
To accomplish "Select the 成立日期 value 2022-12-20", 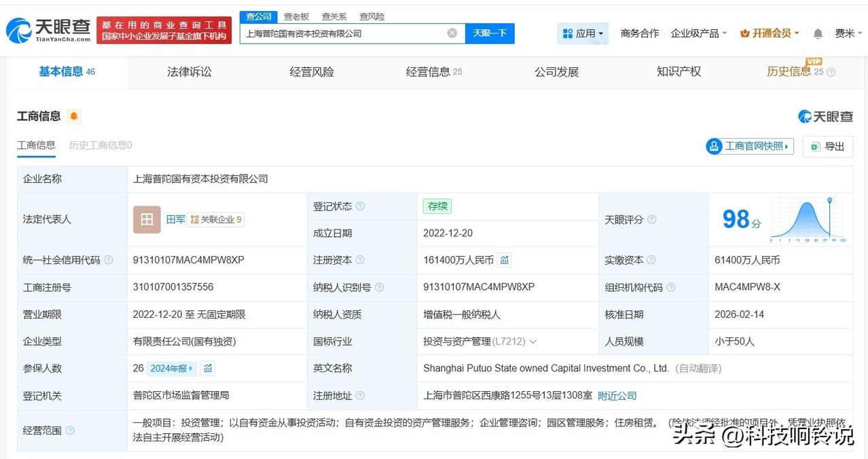I will click(448, 233).
